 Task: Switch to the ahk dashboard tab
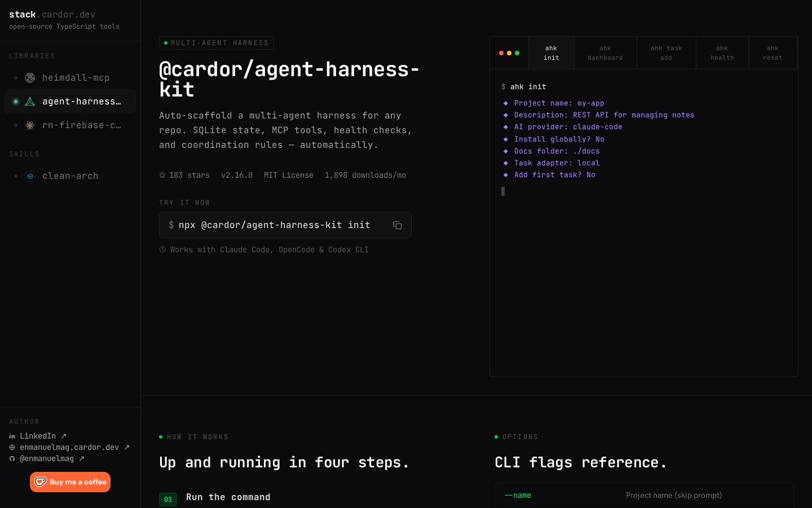coord(606,53)
